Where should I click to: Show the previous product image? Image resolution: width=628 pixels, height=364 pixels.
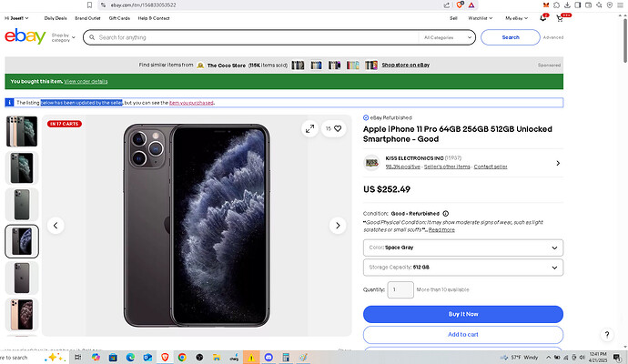[56, 226]
